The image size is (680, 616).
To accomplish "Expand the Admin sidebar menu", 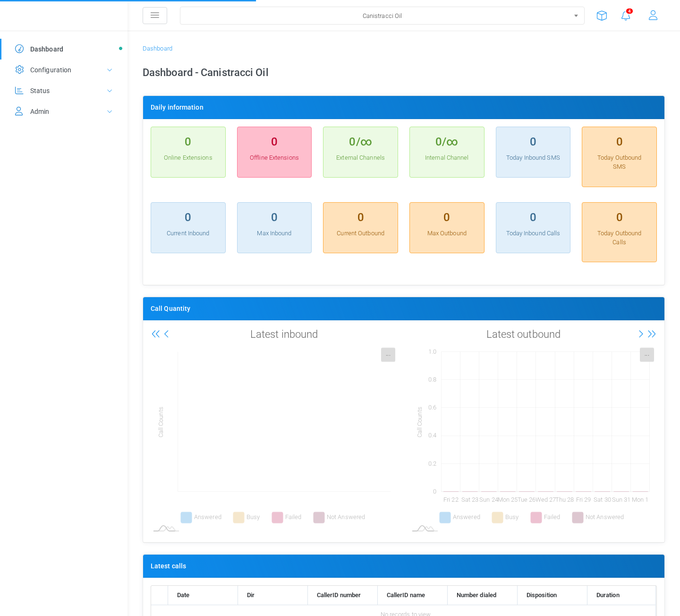I will click(x=64, y=111).
